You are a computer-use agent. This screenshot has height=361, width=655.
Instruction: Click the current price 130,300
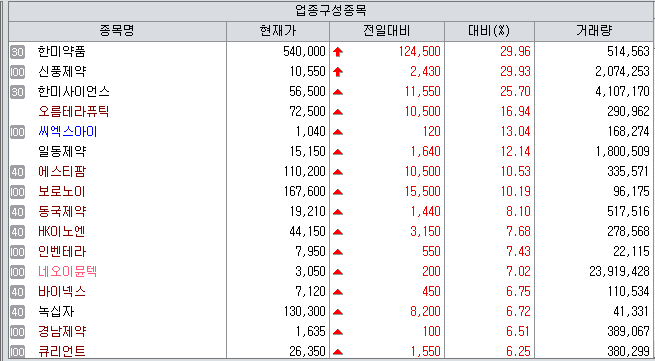pyautogui.click(x=304, y=312)
